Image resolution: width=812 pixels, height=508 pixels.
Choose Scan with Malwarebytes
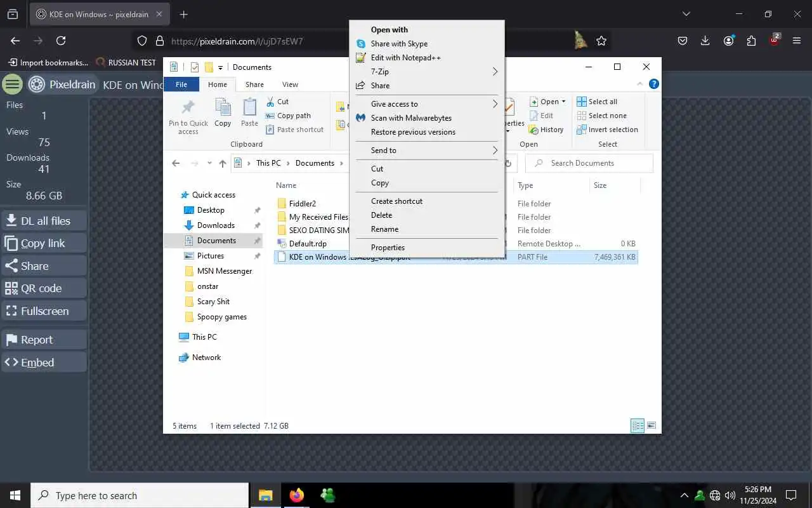coord(427,118)
